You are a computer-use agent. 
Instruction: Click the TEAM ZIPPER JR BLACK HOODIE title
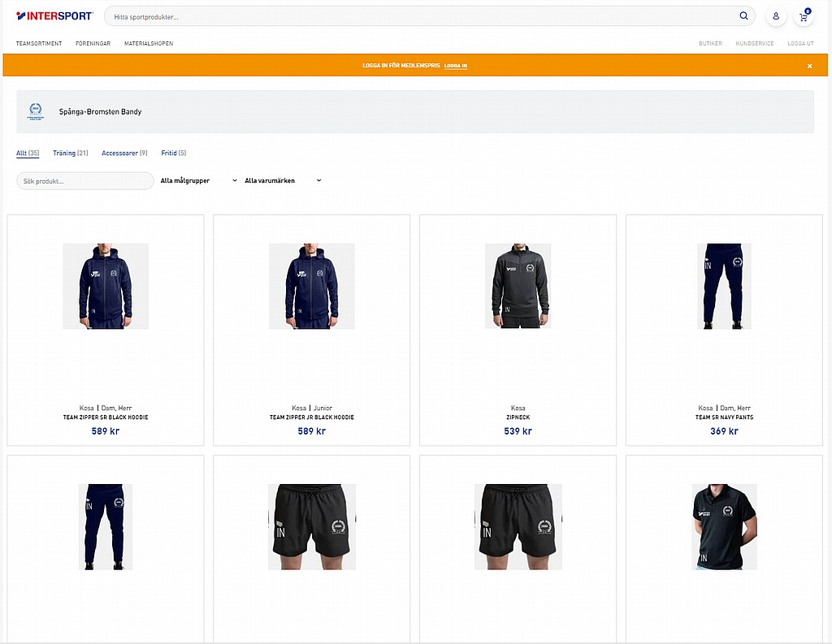312,417
